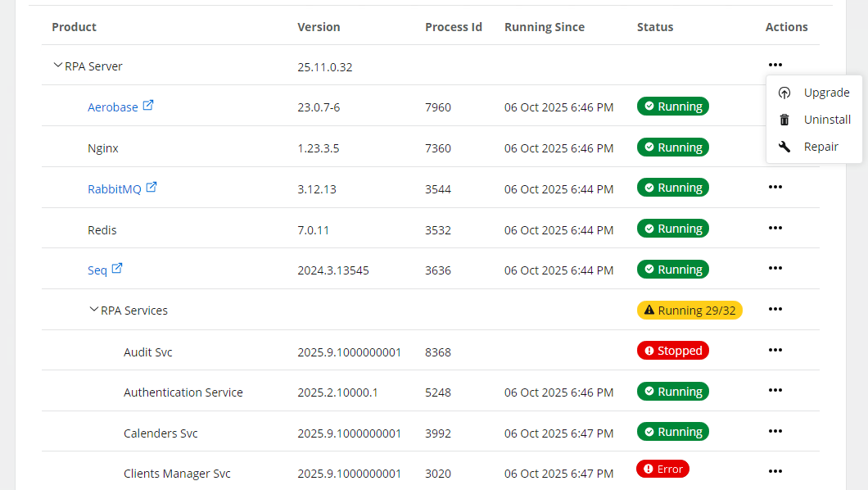The image size is (868, 490).
Task: Click the yellow Running 29/32 status badge
Action: 689,311
